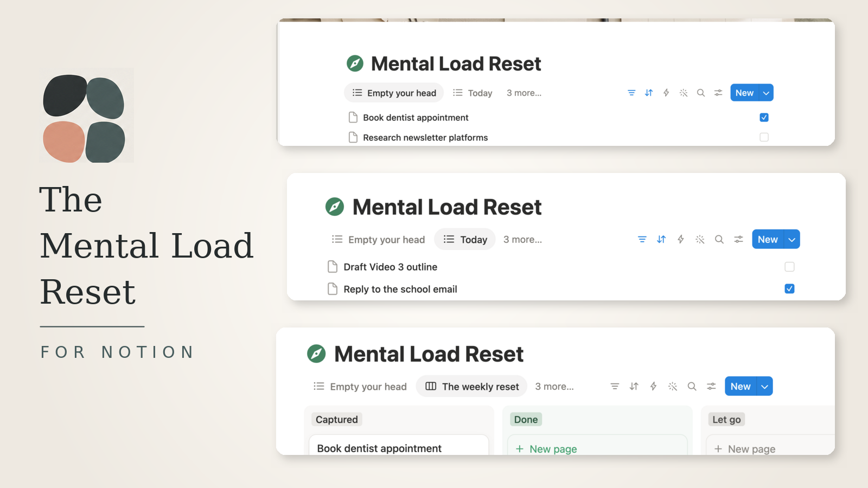The width and height of the screenshot is (868, 488).
Task: Expand New button dropdown arrow in bottom panel
Action: pyautogui.click(x=765, y=386)
